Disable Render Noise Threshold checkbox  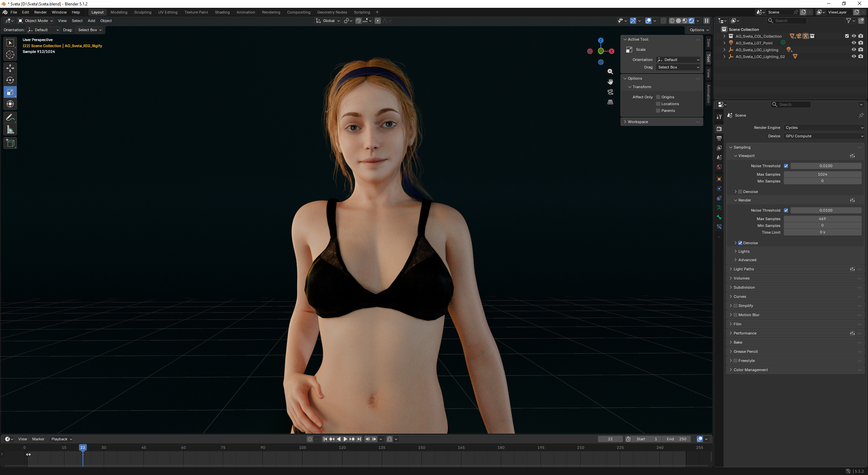[786, 210]
